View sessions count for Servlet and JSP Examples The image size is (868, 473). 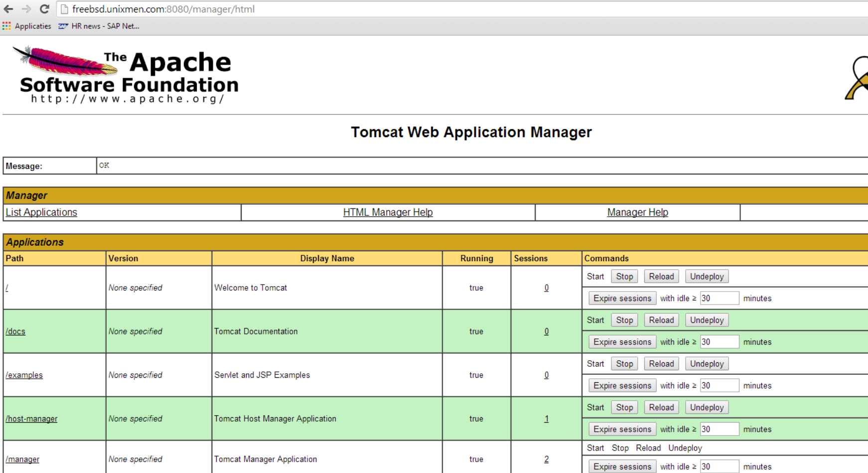pyautogui.click(x=546, y=375)
